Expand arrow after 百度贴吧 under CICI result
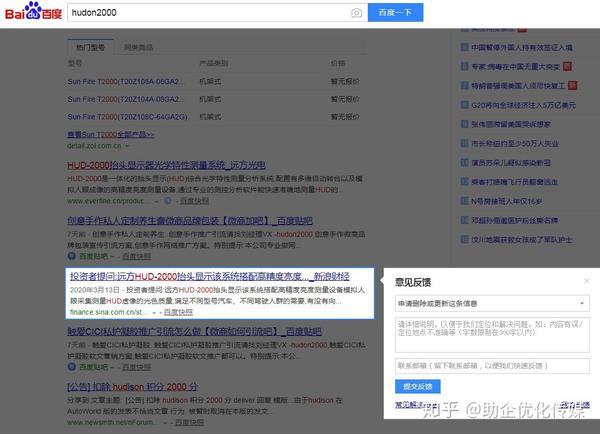 pos(112,367)
